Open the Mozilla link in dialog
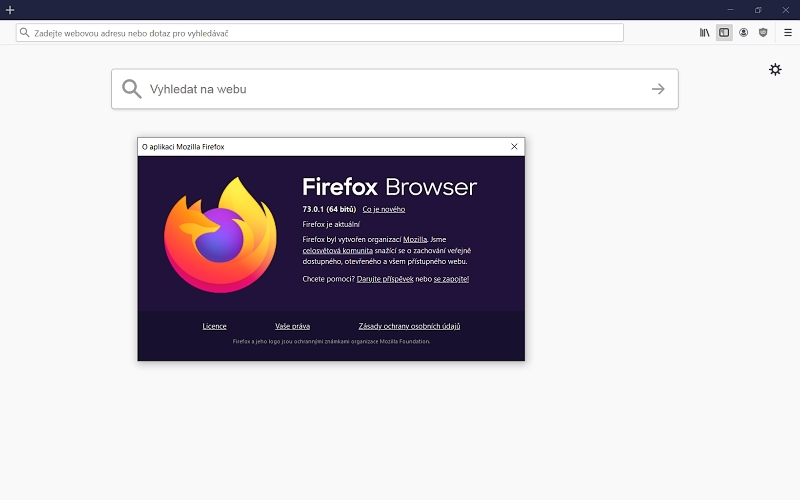Image resolution: width=800 pixels, height=500 pixels. point(415,239)
